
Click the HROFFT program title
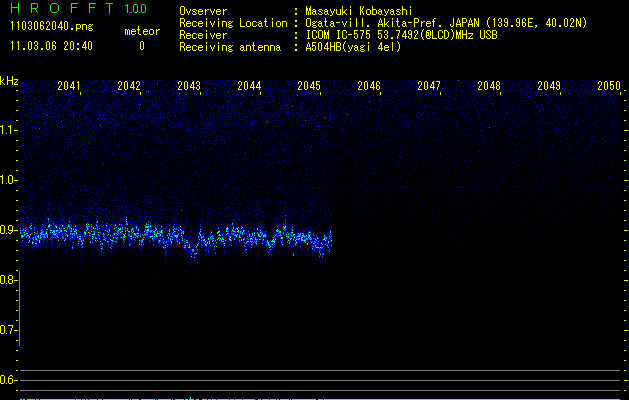point(60,9)
